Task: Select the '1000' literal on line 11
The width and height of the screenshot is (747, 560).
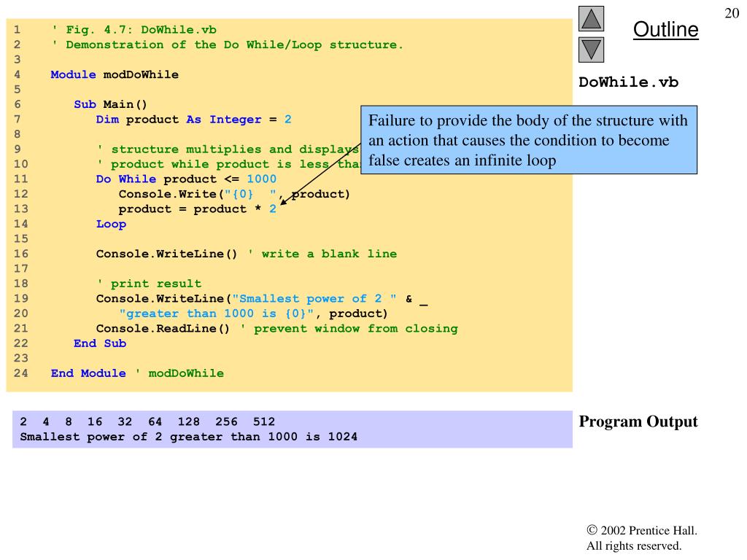Action: (x=262, y=179)
